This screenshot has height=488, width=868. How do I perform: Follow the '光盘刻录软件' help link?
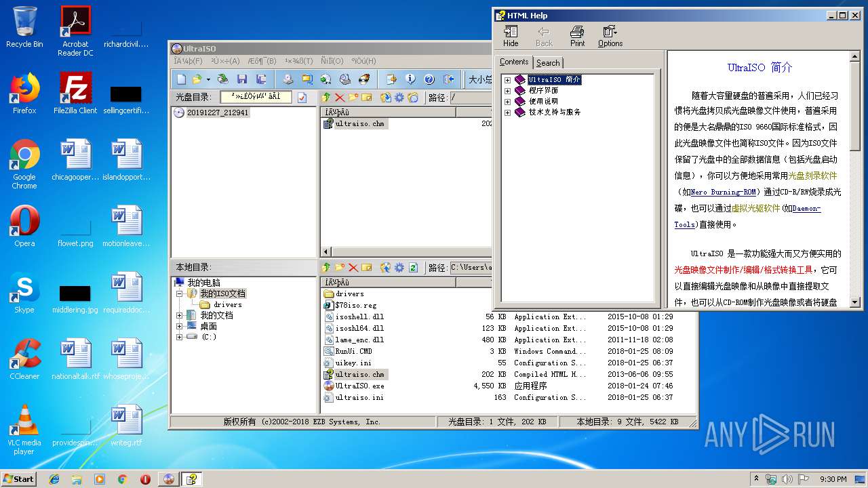click(812, 176)
